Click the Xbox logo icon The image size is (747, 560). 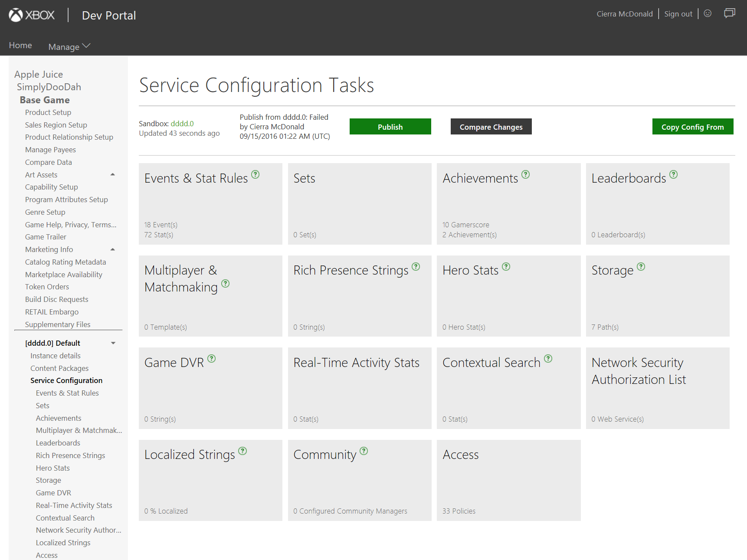click(x=16, y=15)
